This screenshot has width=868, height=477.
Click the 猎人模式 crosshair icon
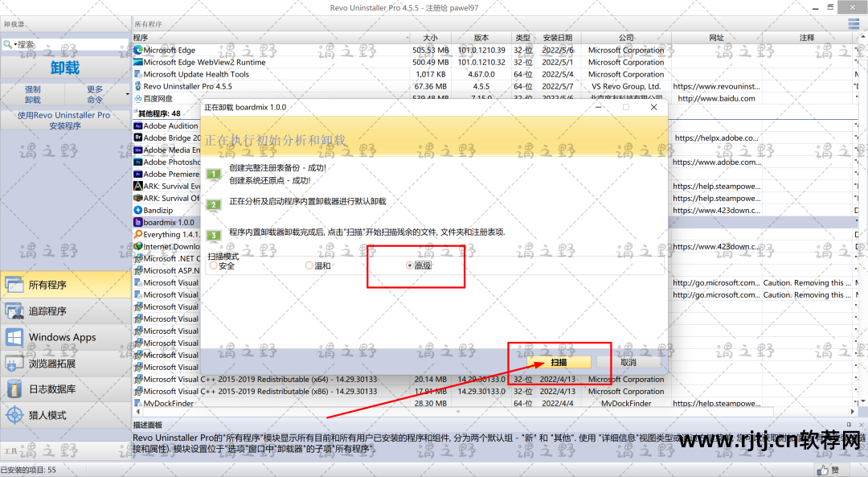14,415
